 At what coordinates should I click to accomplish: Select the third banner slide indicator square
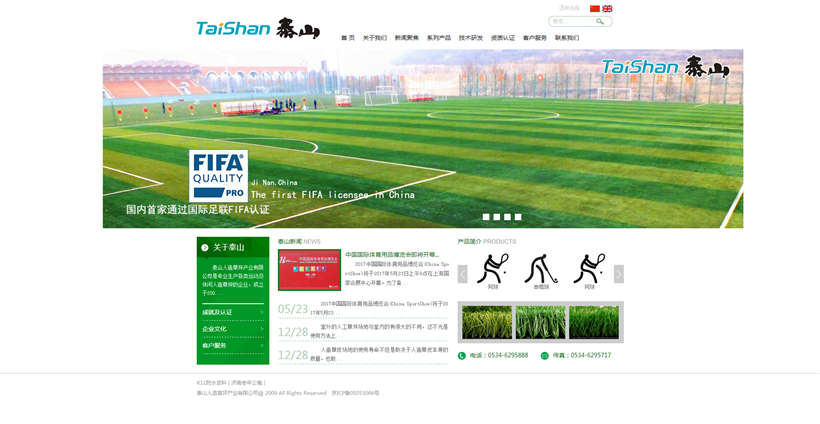tap(507, 217)
